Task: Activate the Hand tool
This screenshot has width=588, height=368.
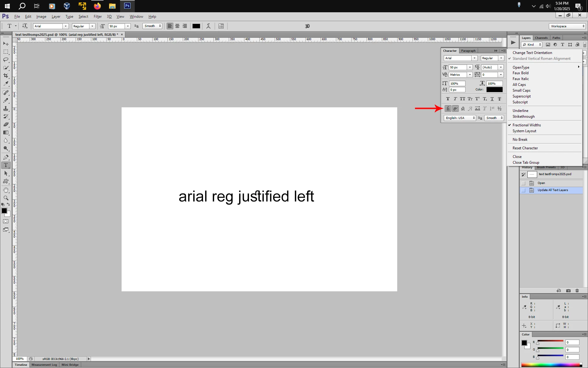Action: pyautogui.click(x=6, y=190)
